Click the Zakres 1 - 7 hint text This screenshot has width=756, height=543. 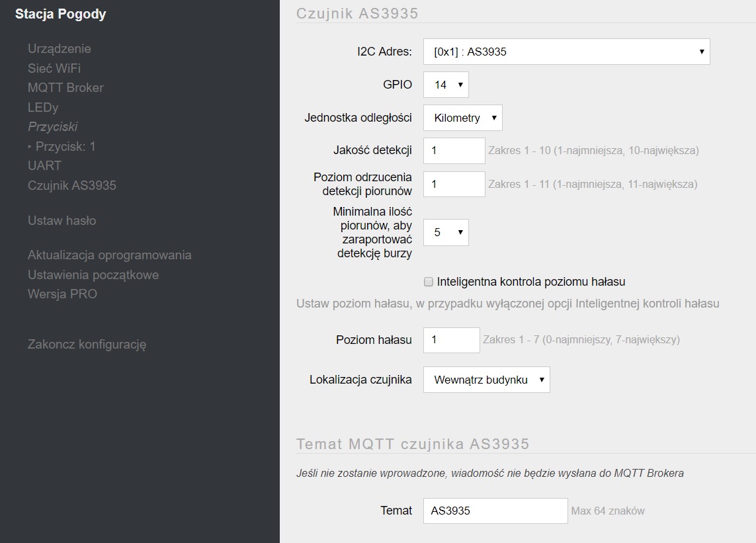point(581,339)
